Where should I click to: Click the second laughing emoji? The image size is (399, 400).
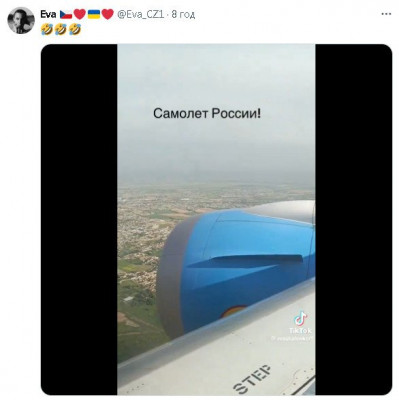pos(61,30)
